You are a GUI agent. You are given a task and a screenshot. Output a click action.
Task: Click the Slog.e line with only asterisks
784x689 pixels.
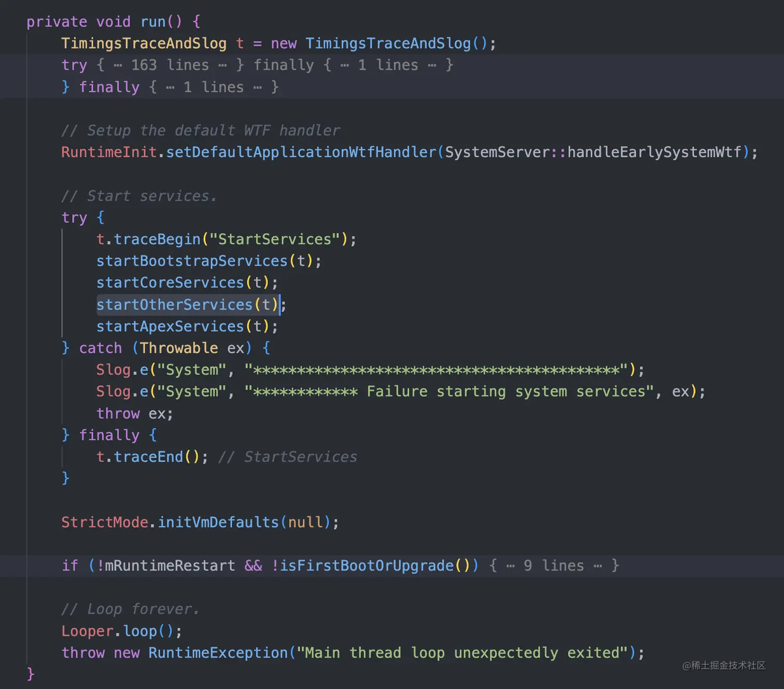[370, 370]
